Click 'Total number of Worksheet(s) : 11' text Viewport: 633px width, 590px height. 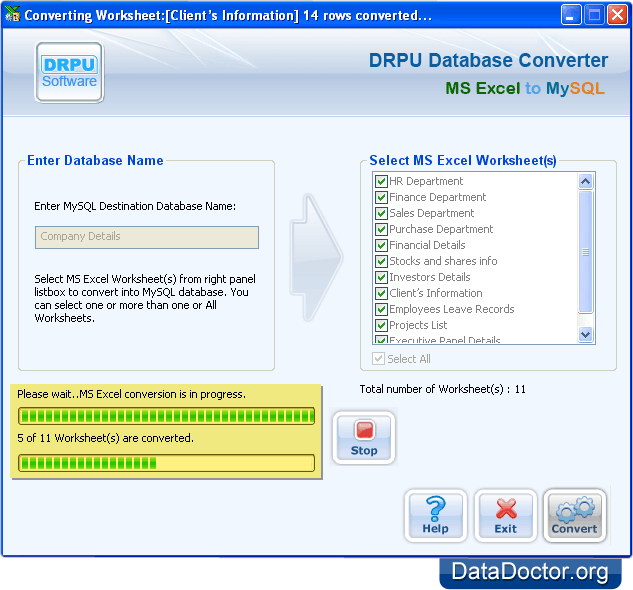[x=443, y=389]
